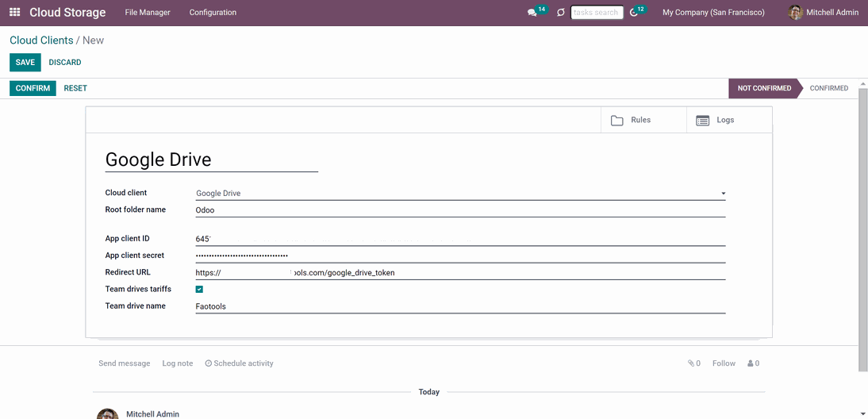
Task: Open the Cloud client dropdown
Action: tap(460, 193)
